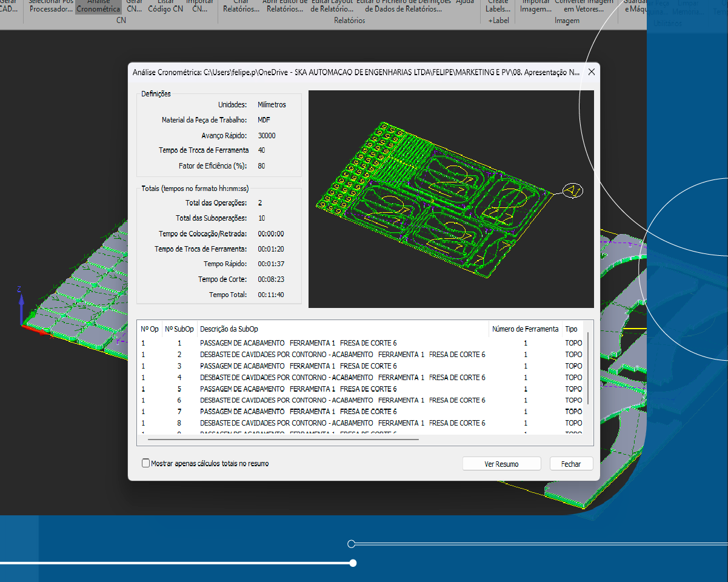Open Create Labels tool
The width and height of the screenshot is (728, 582).
pos(498,6)
